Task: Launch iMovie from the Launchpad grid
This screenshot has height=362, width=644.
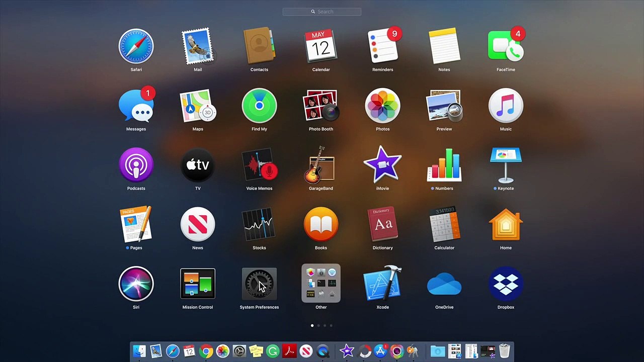Action: pos(382,165)
